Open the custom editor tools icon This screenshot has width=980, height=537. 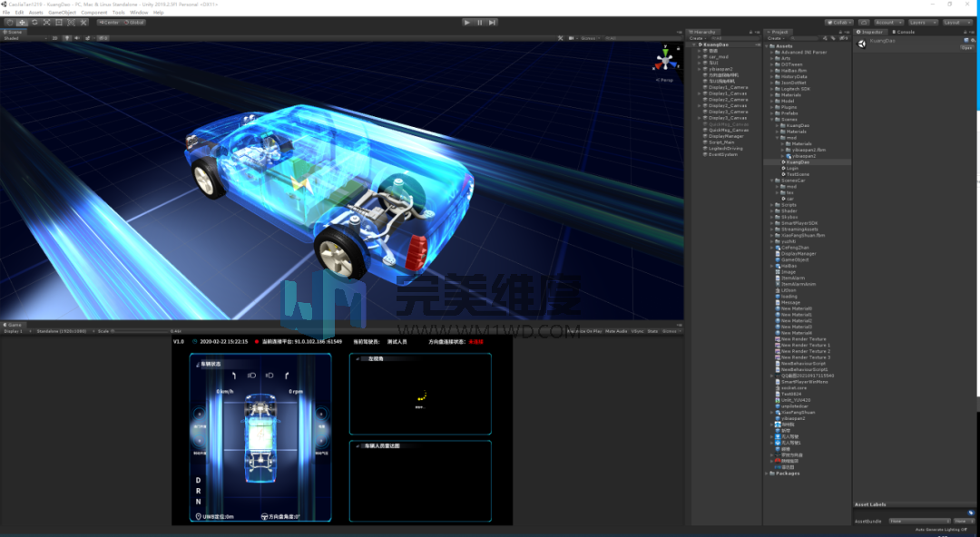tap(83, 23)
